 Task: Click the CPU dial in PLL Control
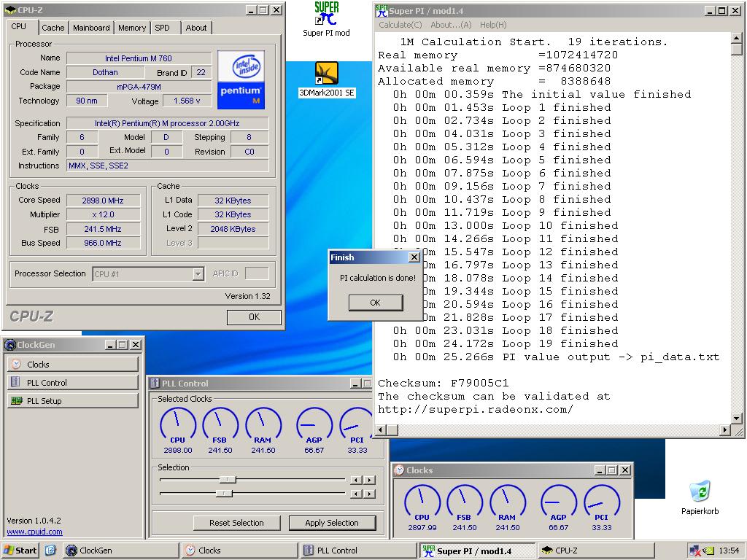[178, 422]
